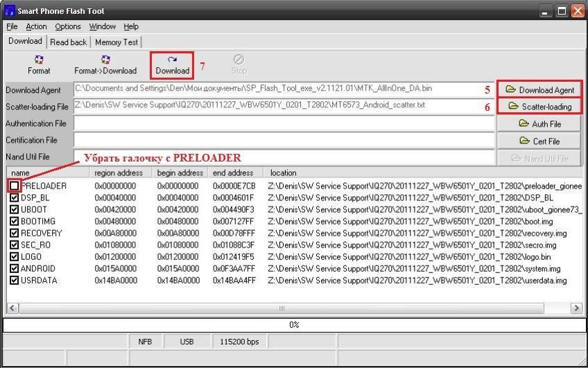Open the Download Agent file browser
Screen dimensions: 588x368
pyautogui.click(x=539, y=89)
